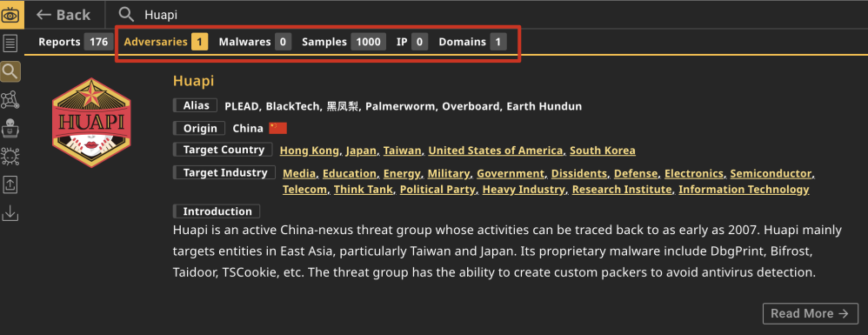Click the Huapi adversary logo thumbnail
Screen dimensions: 868x335
coord(91,123)
